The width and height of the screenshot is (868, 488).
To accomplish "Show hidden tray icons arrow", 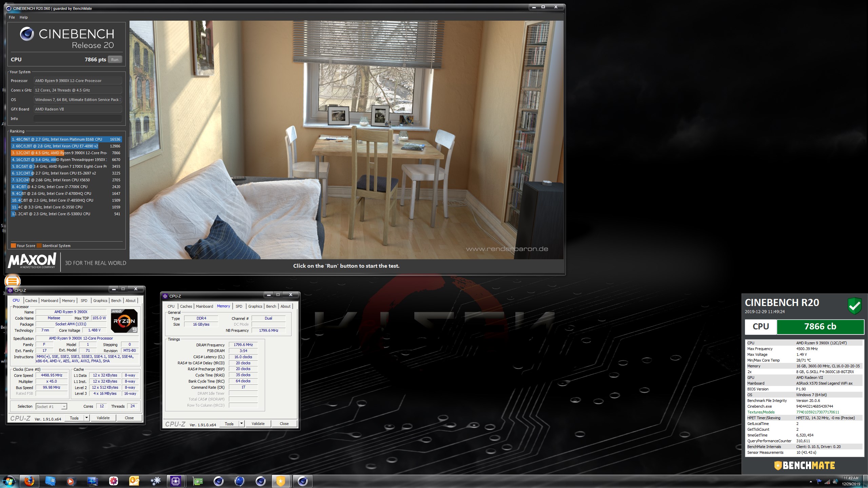I will tap(811, 482).
